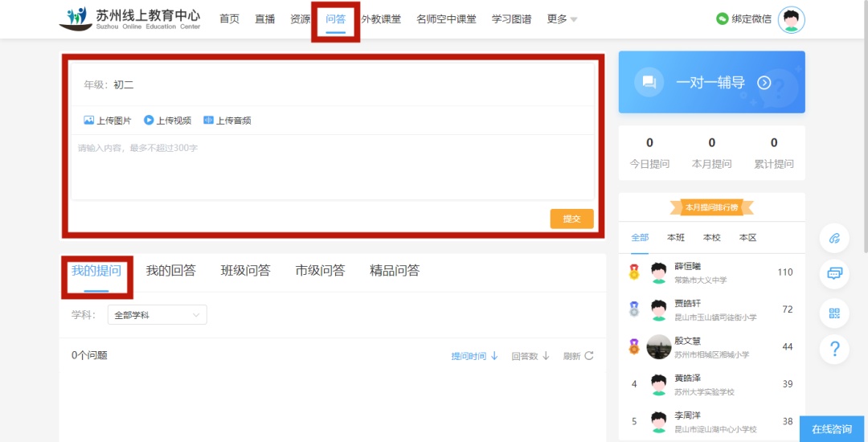Click the WeChat bind (绑定微信) icon

pyautogui.click(x=722, y=19)
